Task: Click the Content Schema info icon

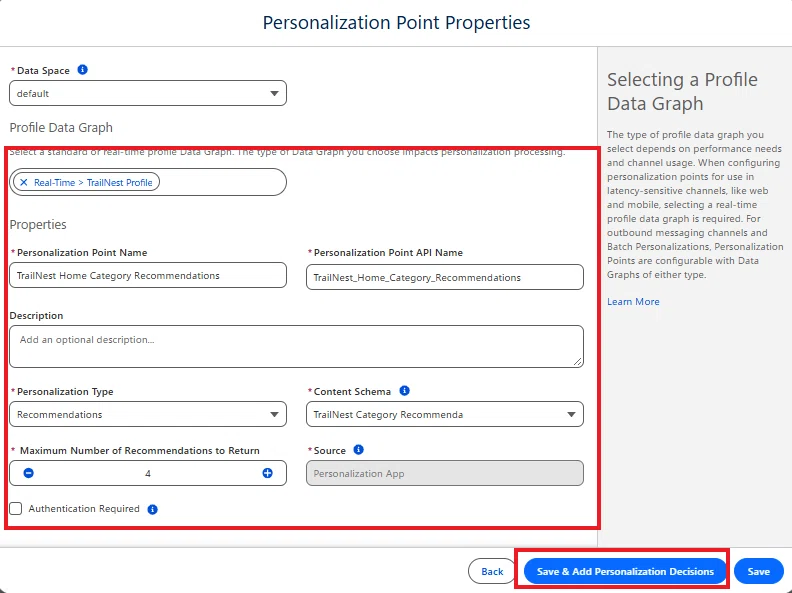Action: pos(405,390)
